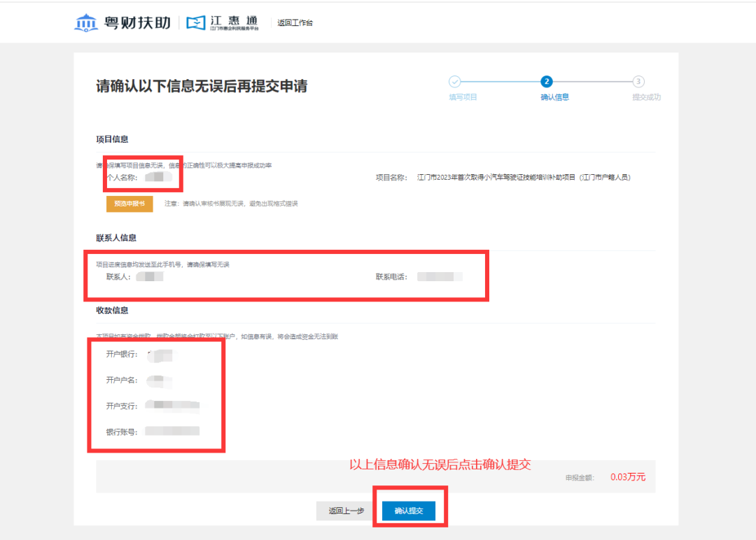Click the blurred 银行账号 account number

(172, 432)
